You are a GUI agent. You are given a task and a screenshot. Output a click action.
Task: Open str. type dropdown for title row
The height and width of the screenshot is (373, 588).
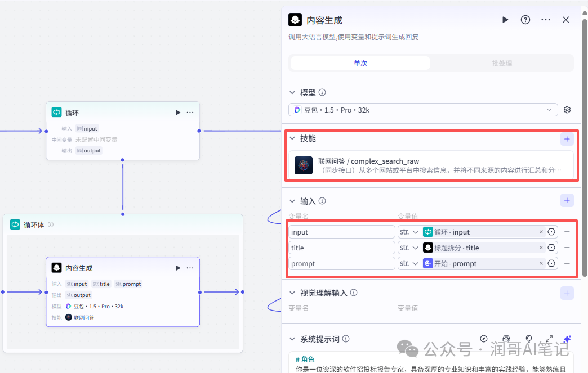[409, 248]
